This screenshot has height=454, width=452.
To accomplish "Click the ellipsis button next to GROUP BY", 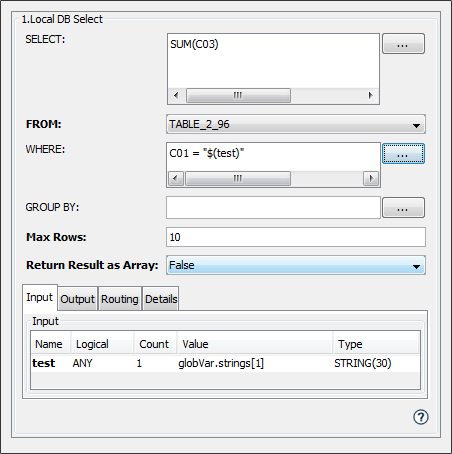I will tap(403, 208).
